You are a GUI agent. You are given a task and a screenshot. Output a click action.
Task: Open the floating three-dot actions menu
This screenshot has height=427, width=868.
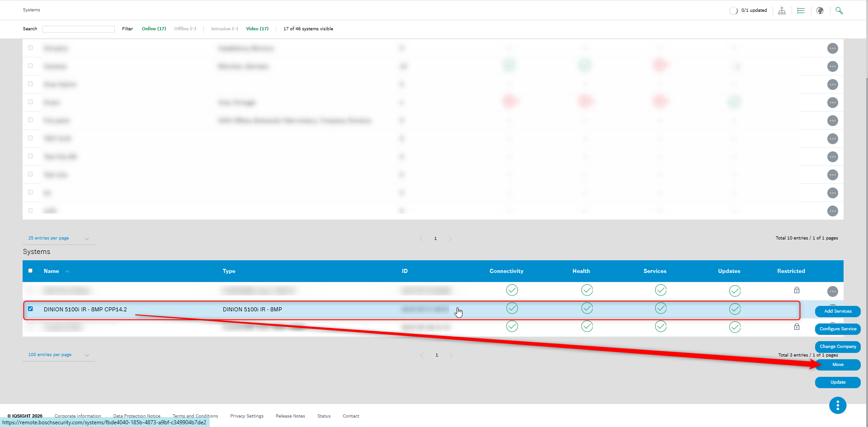[838, 405]
